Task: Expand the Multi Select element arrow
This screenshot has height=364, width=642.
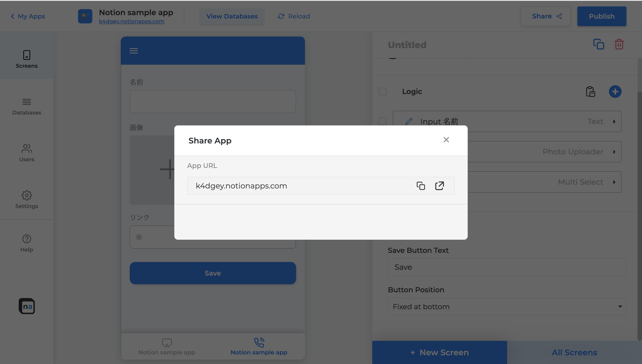Action: (x=614, y=182)
